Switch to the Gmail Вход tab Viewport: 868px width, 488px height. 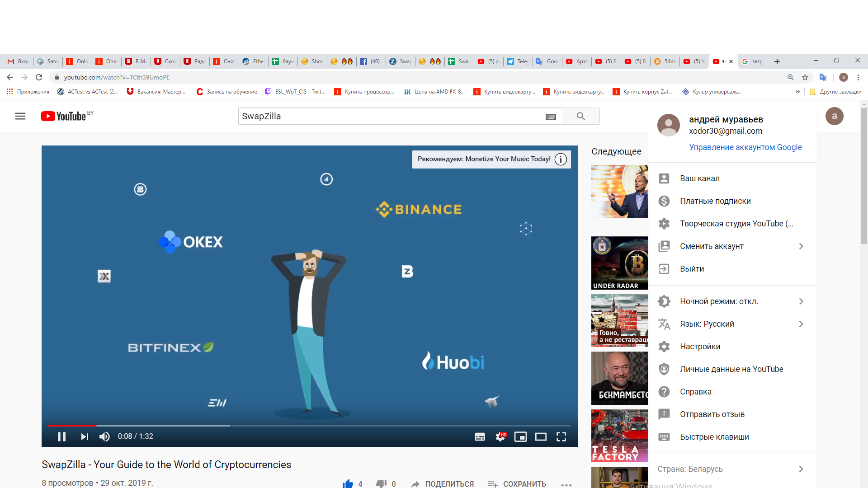[18, 61]
